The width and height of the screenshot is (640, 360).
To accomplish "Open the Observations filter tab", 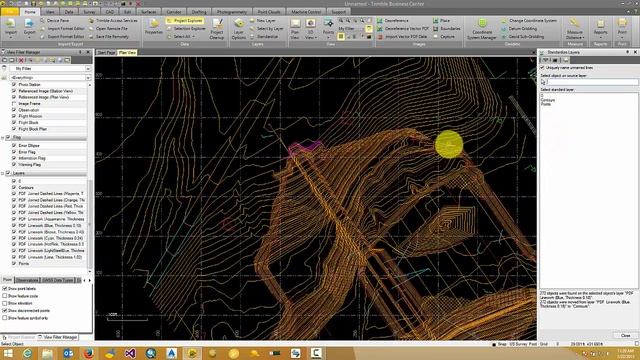I will pos(27,280).
